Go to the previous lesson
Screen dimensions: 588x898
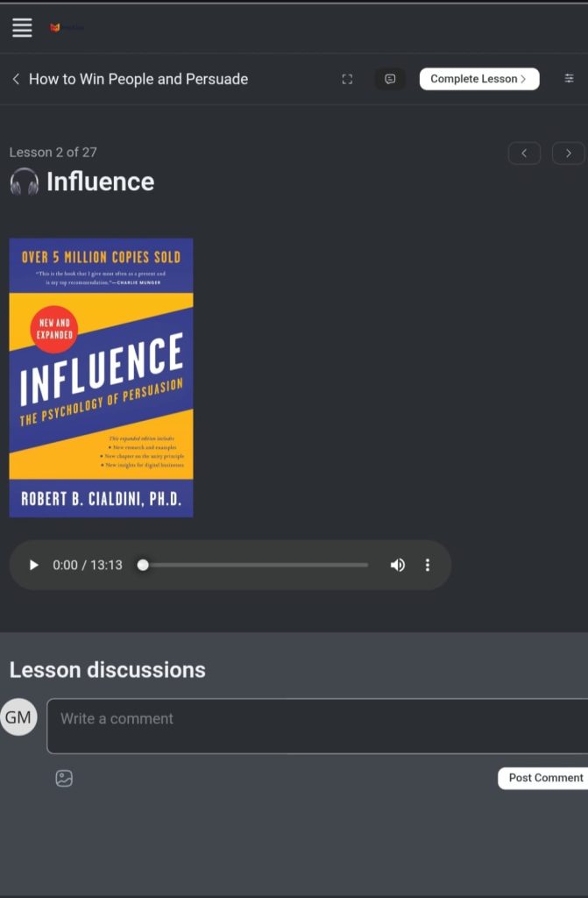pyautogui.click(x=524, y=153)
